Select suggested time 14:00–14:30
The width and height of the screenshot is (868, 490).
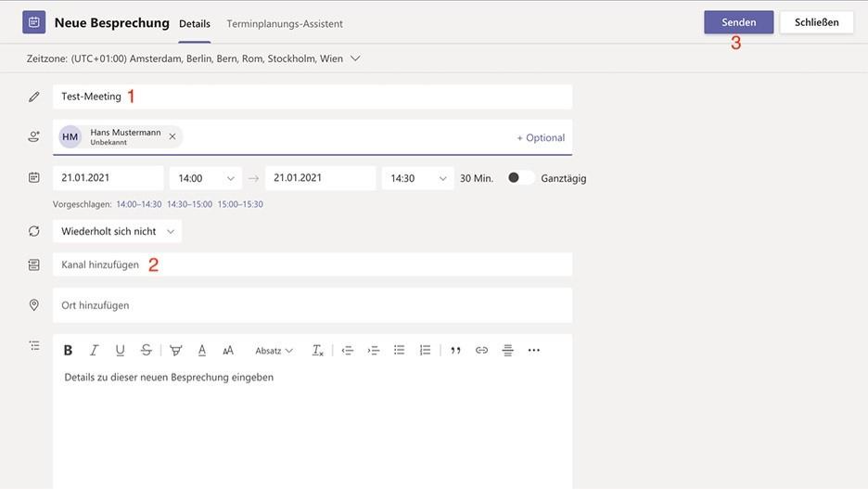click(139, 204)
